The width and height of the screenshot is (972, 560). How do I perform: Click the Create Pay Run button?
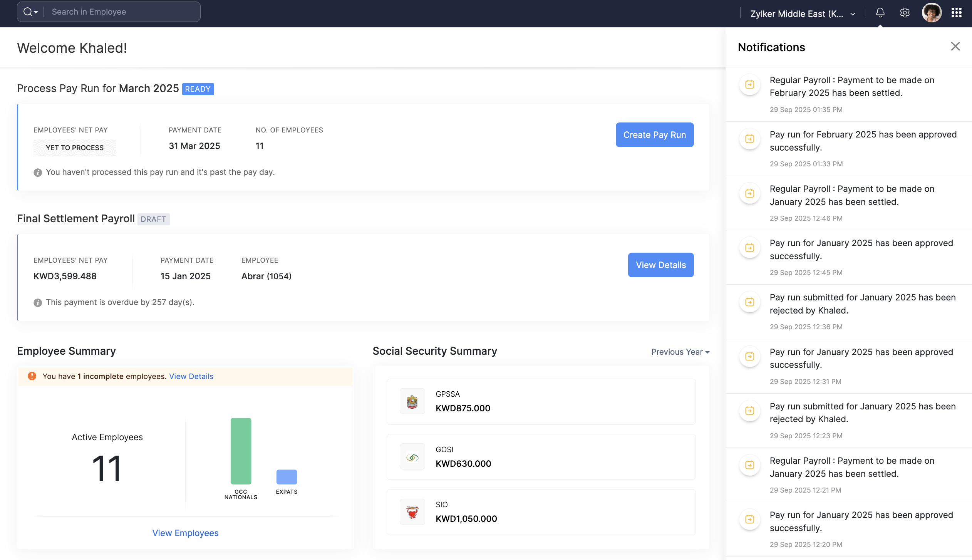pyautogui.click(x=654, y=135)
